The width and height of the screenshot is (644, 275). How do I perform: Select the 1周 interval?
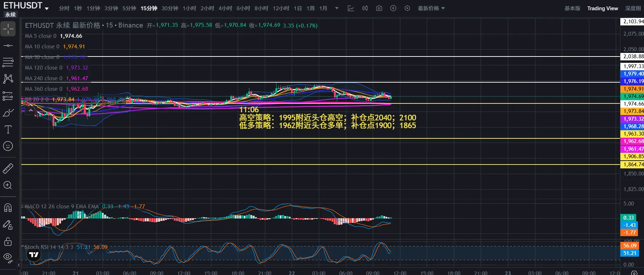point(311,8)
